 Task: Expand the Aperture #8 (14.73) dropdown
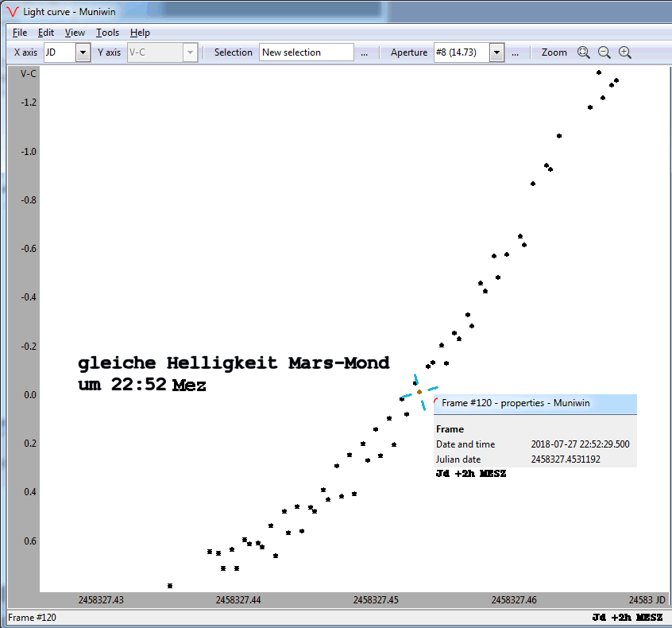(496, 52)
